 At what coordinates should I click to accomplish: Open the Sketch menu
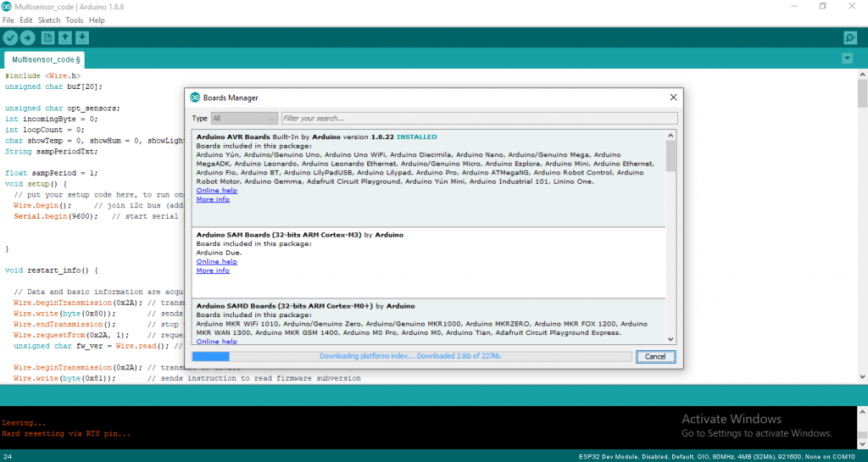pos(49,19)
